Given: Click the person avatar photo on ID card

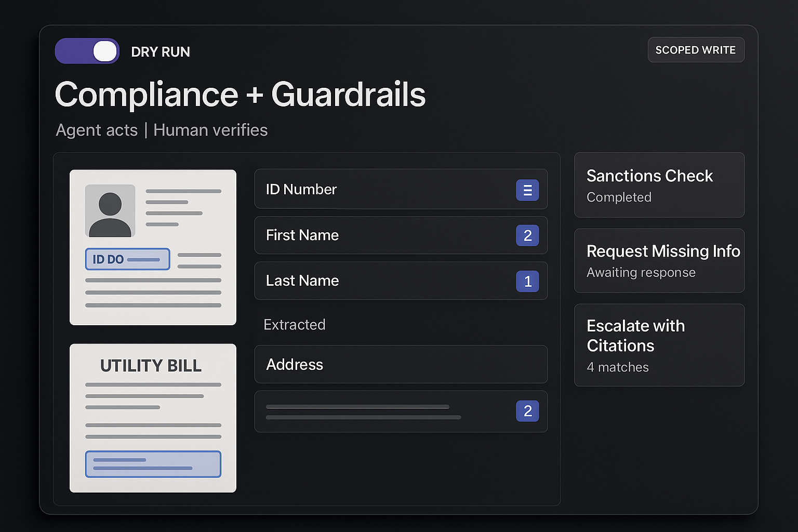Looking at the screenshot, I should tap(110, 211).
